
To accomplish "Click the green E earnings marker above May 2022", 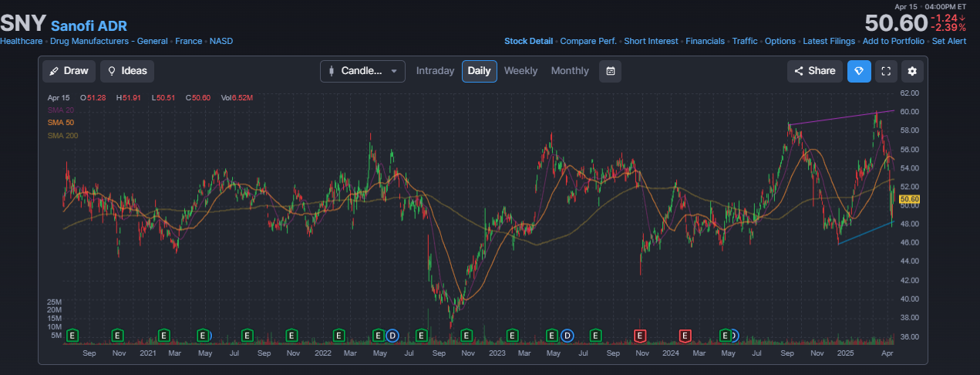I will [x=379, y=335].
